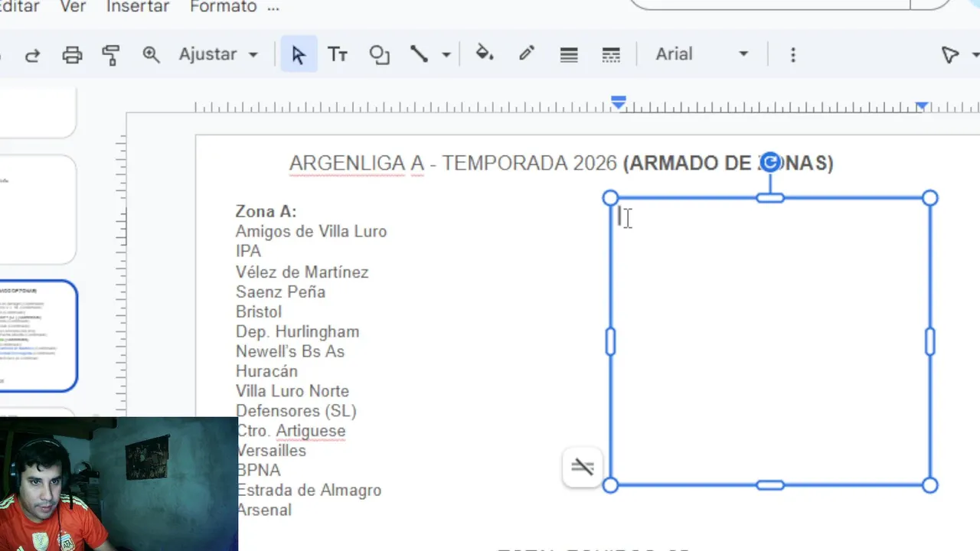This screenshot has height=551, width=980.
Task: Choose the select arrow cursor tool
Action: 299,54
